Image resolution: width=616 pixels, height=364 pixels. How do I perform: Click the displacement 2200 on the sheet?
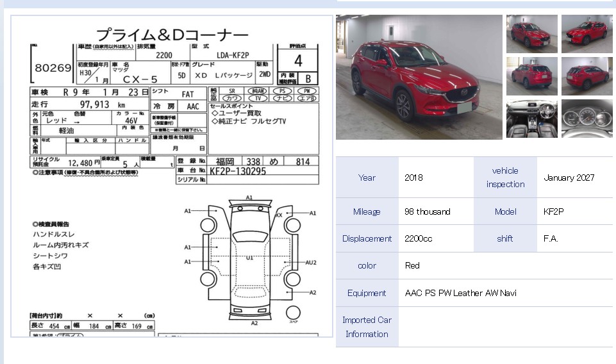[x=164, y=55]
